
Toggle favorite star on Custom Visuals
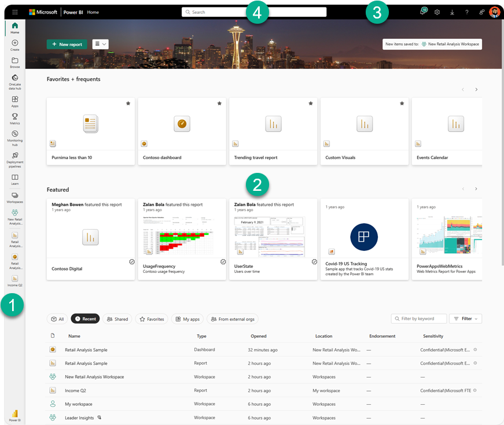(x=402, y=104)
